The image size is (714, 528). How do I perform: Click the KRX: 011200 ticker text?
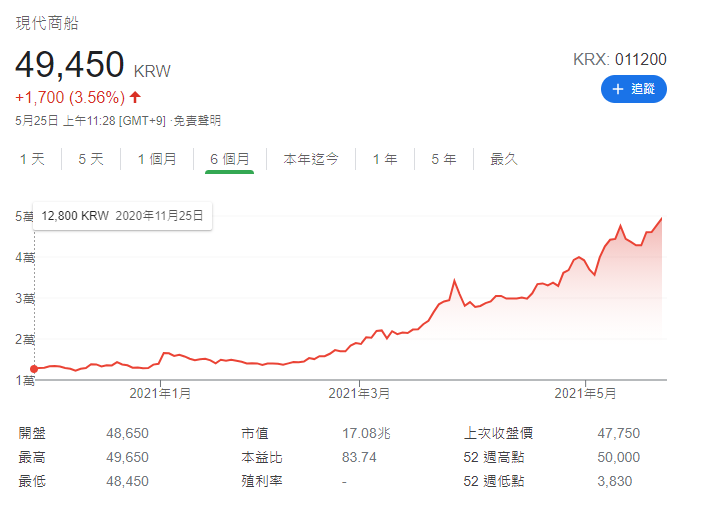[620, 59]
